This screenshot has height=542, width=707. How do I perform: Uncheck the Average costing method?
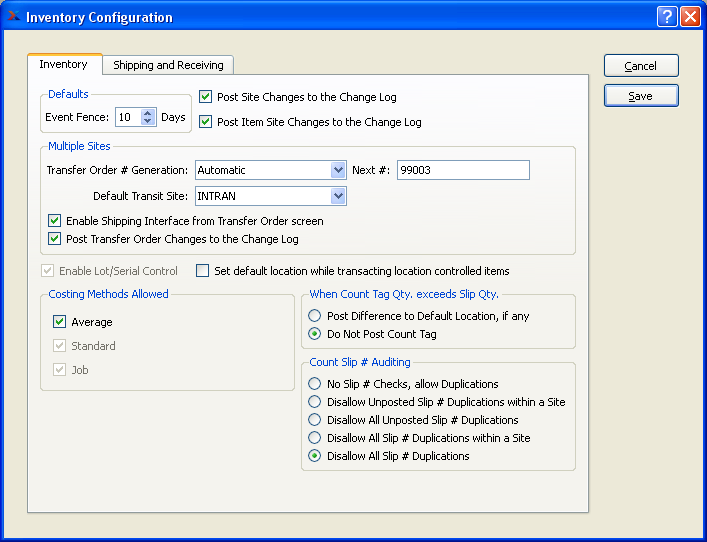pyautogui.click(x=59, y=322)
